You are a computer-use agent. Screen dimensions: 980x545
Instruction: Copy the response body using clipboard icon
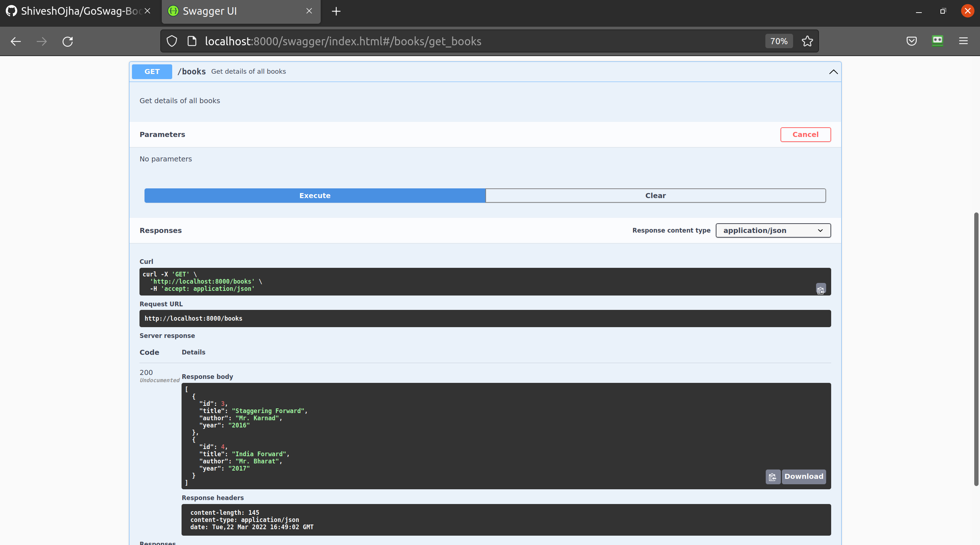[x=773, y=477]
